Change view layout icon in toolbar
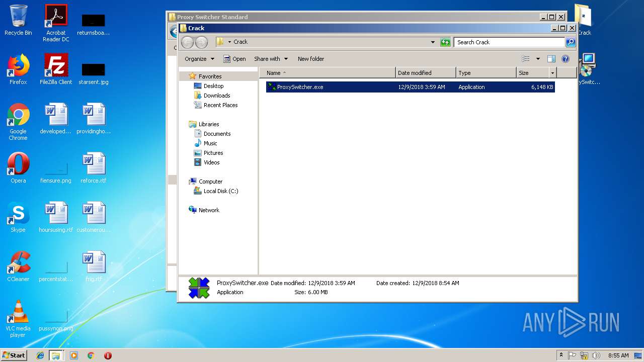644x362 pixels. tap(526, 59)
